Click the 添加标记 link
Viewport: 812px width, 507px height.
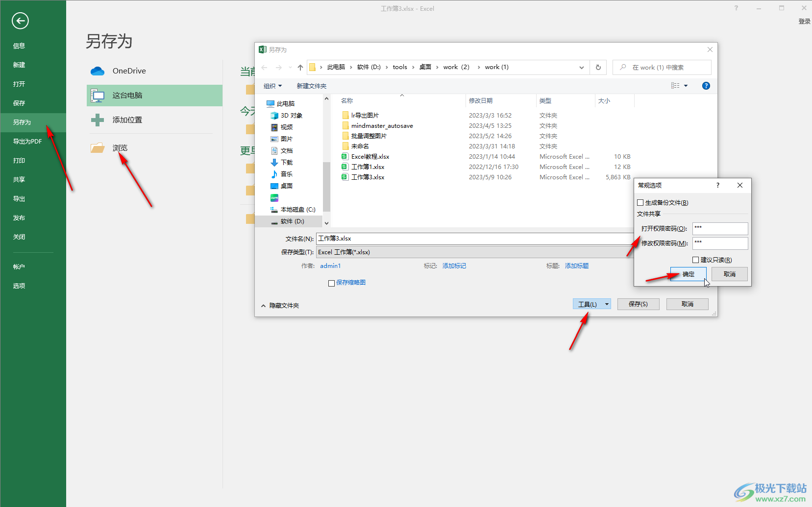[454, 266]
